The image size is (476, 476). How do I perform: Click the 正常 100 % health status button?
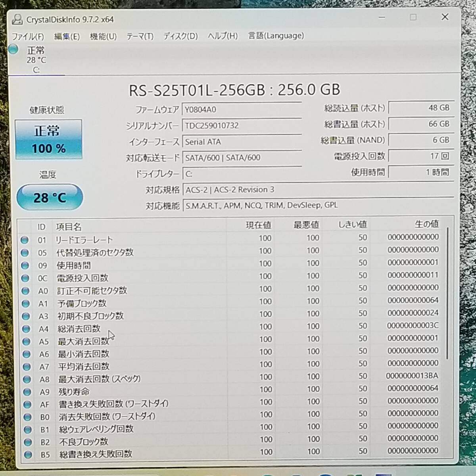(48, 139)
